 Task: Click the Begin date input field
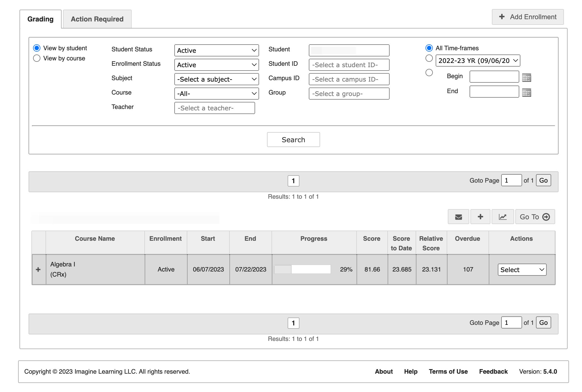[494, 77]
